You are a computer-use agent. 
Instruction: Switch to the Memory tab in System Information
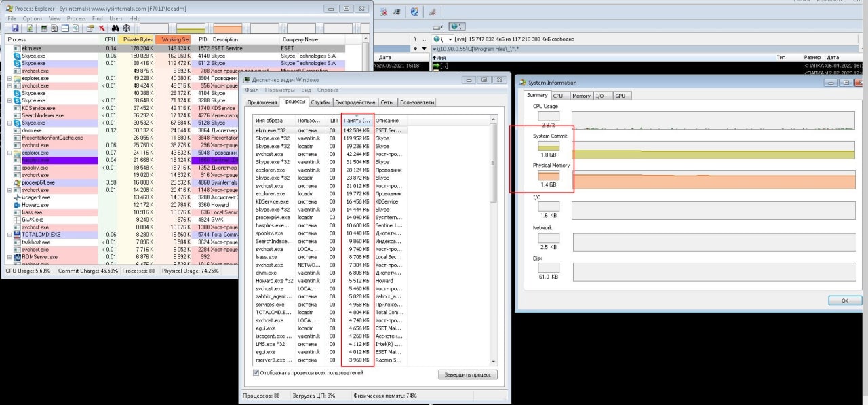581,96
